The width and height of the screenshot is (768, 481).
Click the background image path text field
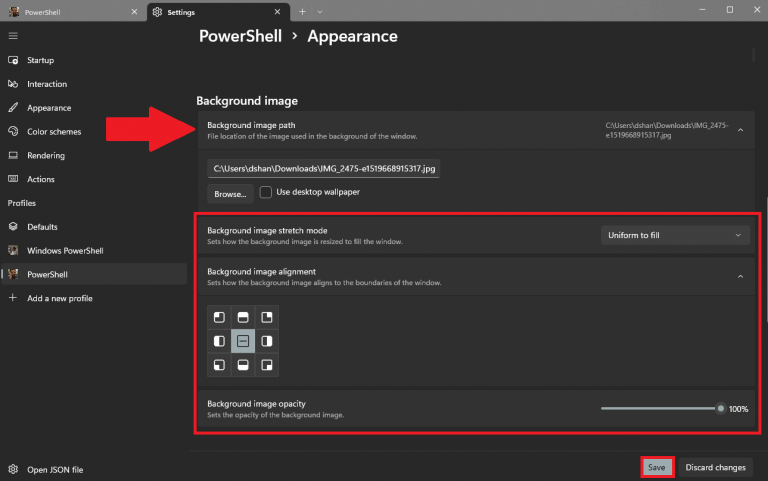[x=324, y=168]
